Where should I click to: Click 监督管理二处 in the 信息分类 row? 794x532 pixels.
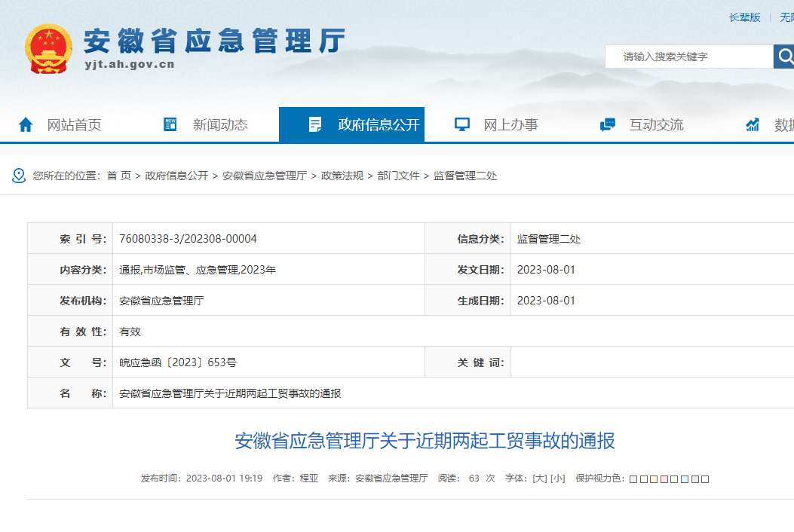pyautogui.click(x=549, y=239)
